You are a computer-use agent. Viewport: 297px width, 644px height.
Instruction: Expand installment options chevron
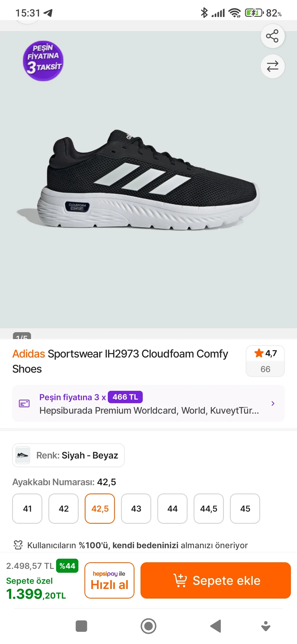pyautogui.click(x=273, y=403)
